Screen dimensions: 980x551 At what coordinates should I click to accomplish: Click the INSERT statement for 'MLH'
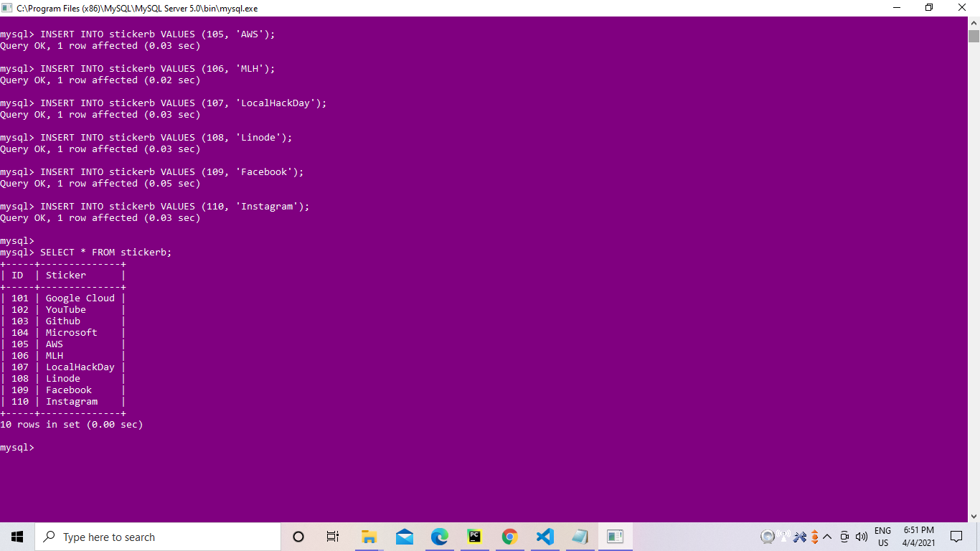[x=158, y=68]
